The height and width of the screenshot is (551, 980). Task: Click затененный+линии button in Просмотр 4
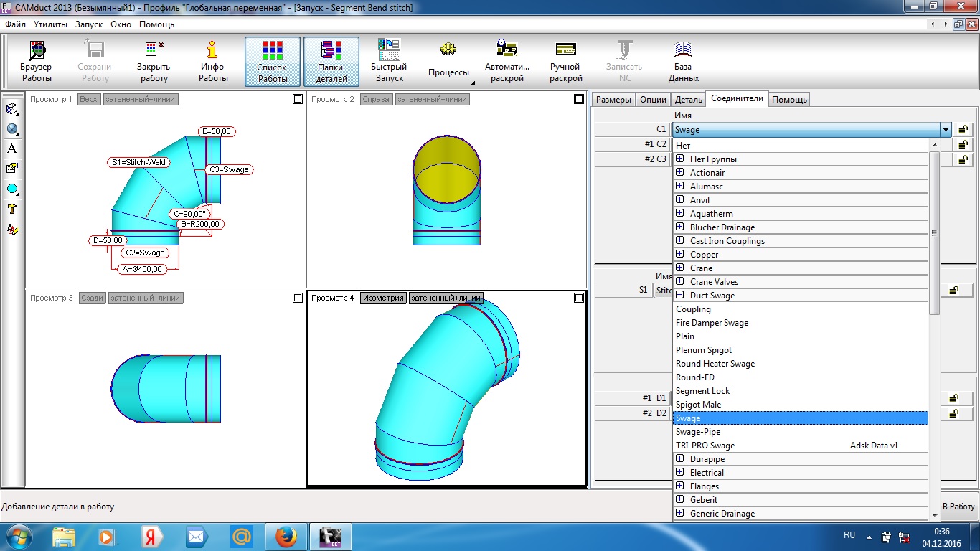446,298
